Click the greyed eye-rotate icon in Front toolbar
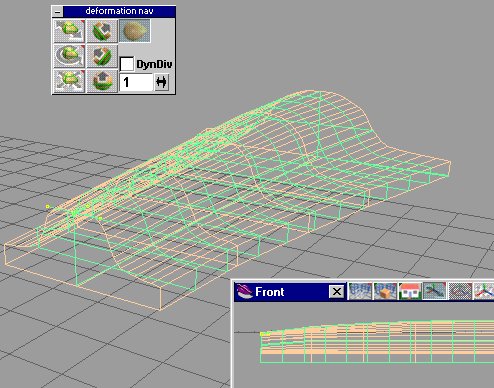 tap(460, 291)
